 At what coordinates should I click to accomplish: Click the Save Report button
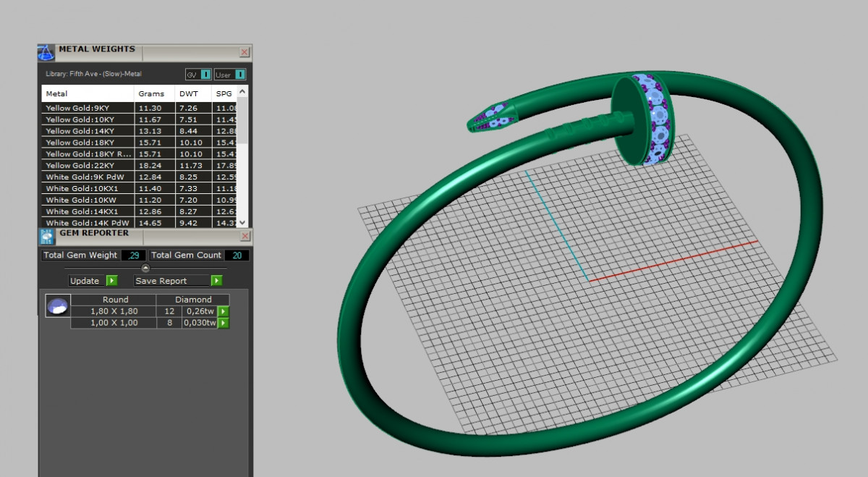coord(172,281)
